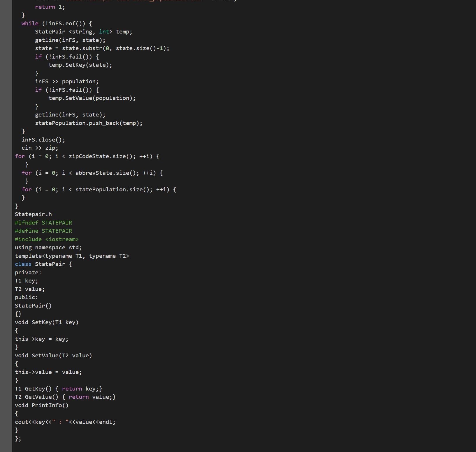Click the 'inFS.close();' line
The image size is (476, 452).
coord(43,140)
